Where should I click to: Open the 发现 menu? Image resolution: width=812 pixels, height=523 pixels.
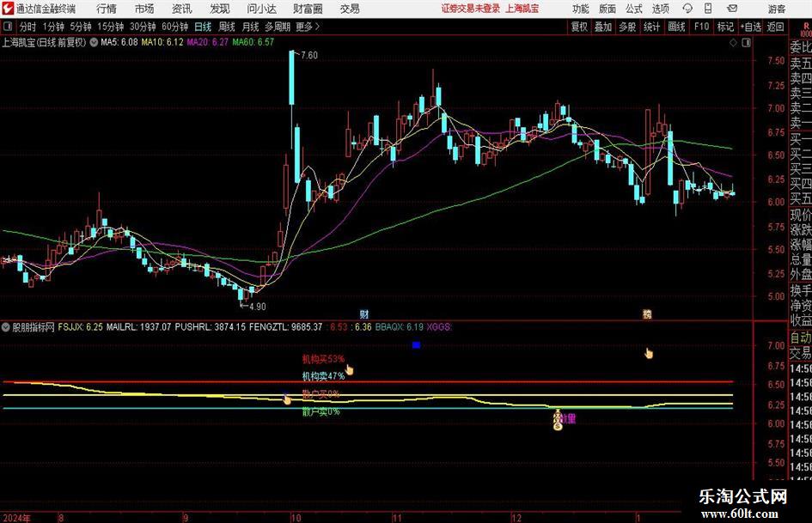pos(219,9)
